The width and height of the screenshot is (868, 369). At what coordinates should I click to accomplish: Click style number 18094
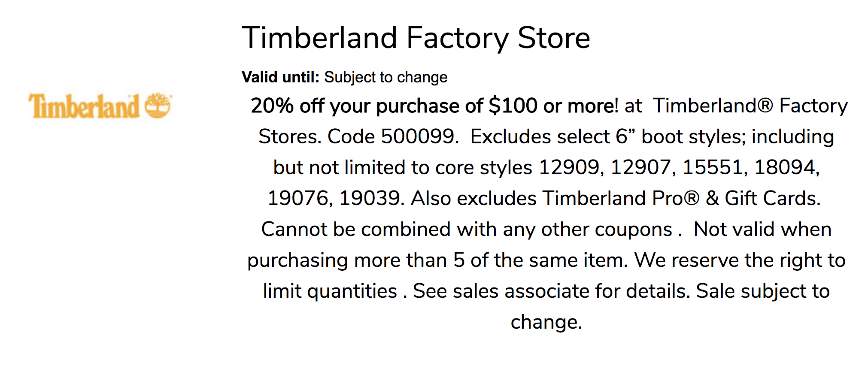coord(784,167)
